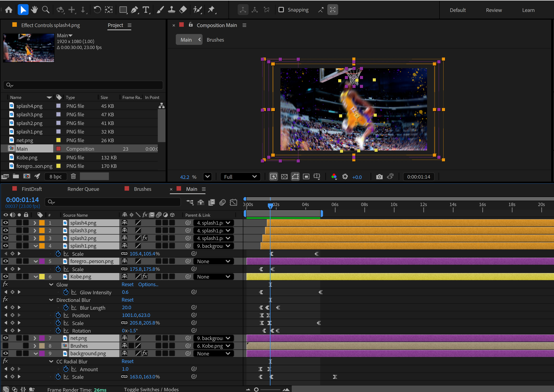Open the Review workspace

pyautogui.click(x=494, y=10)
